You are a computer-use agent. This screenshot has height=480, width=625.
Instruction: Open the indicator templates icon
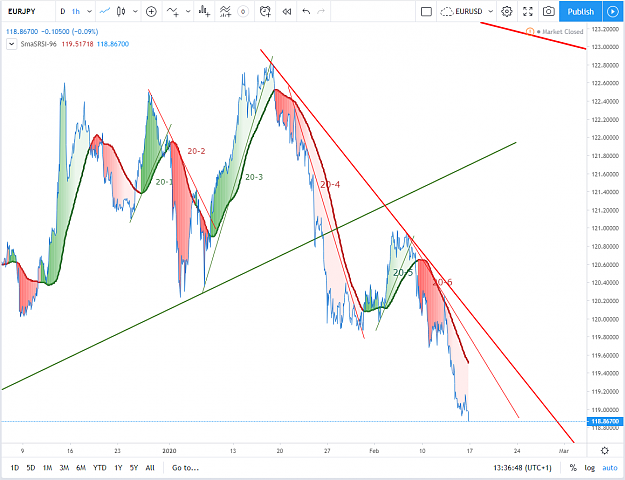225,12
